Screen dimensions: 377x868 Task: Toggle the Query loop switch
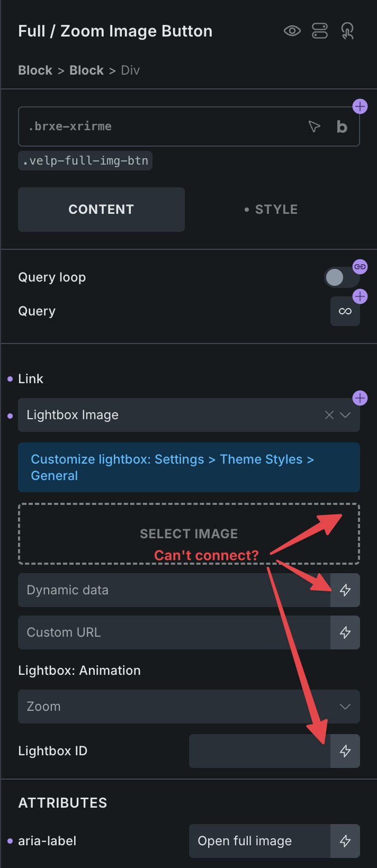[342, 277]
